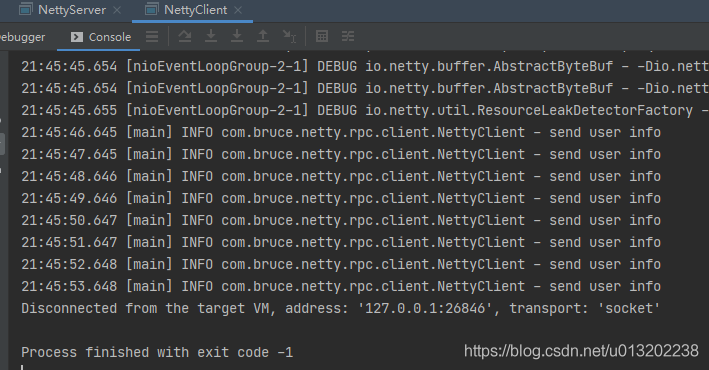The image size is (709, 370).
Task: Select the NettyClient run tab
Action: coord(195,10)
